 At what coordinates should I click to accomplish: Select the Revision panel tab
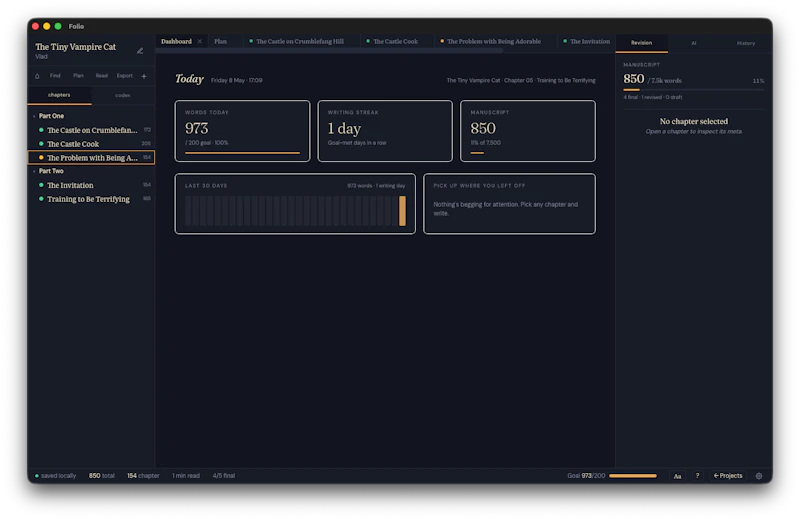(x=641, y=43)
